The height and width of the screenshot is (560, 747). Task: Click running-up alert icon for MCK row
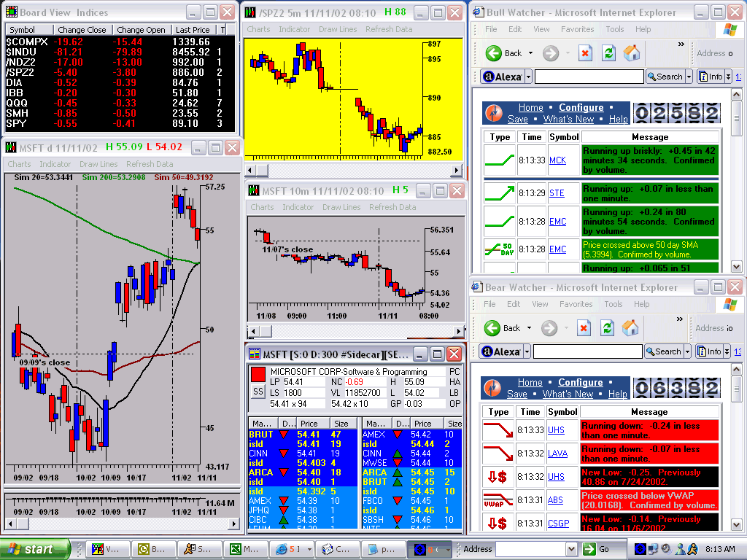click(x=499, y=160)
